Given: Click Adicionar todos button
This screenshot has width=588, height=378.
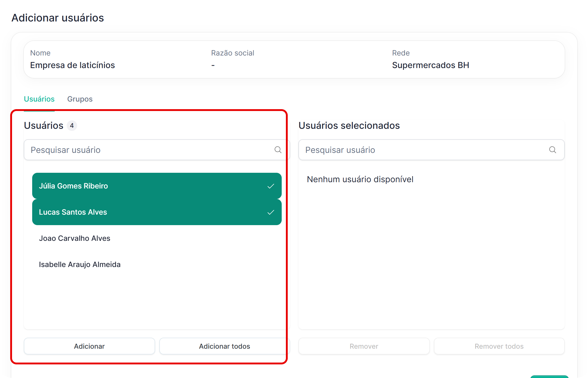Looking at the screenshot, I should [x=224, y=346].
